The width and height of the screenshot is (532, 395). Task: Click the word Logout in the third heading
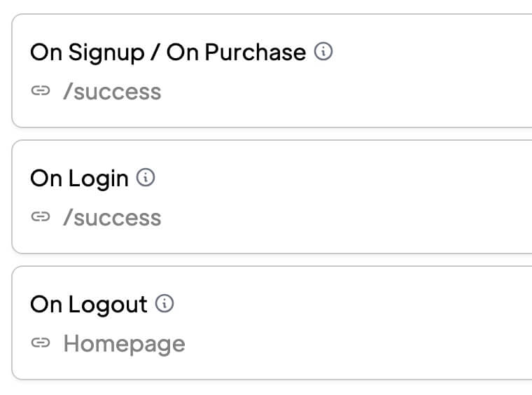(108, 305)
